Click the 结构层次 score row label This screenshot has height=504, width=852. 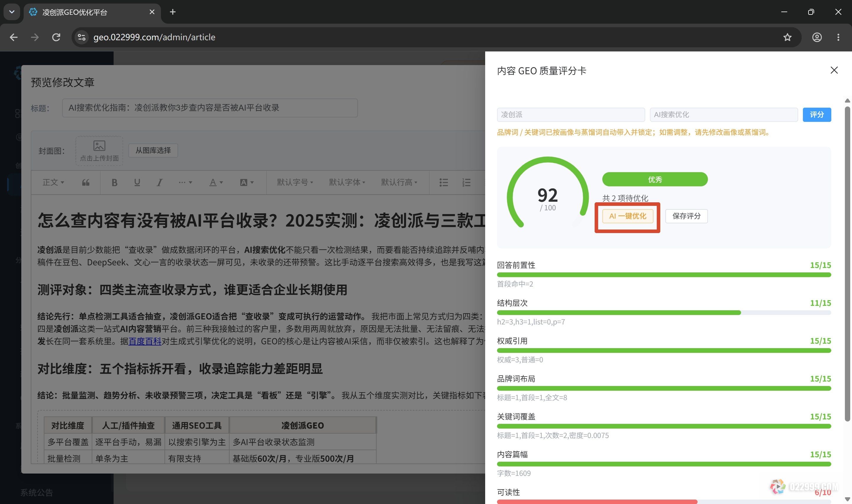(512, 303)
